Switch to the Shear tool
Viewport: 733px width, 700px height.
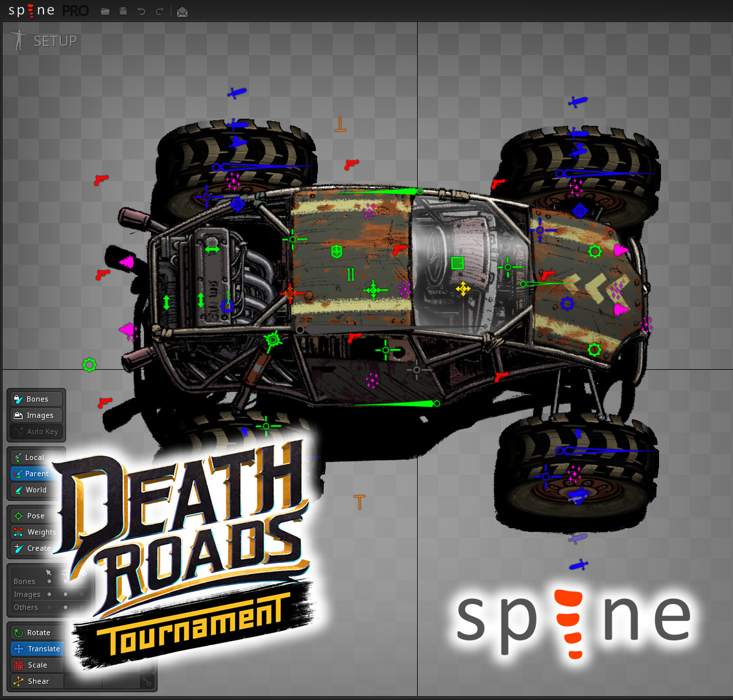36,681
